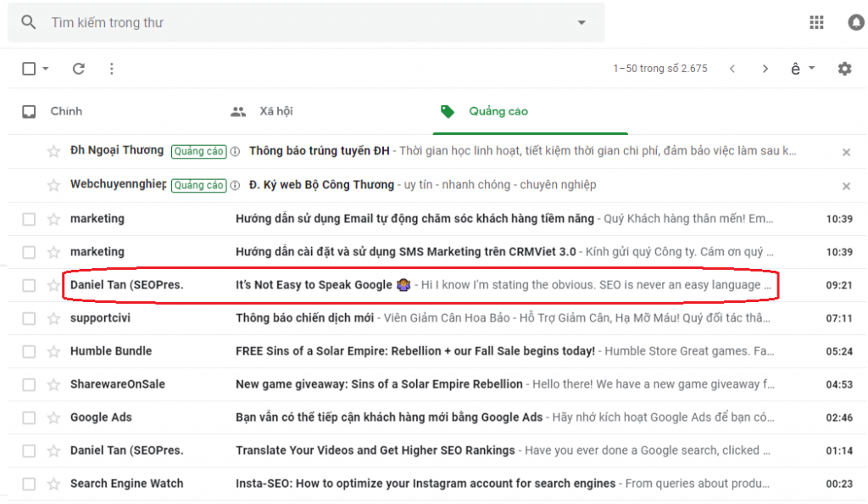868x504 pixels.
Task: Star the marketing SMS Marketing message
Action: [53, 252]
